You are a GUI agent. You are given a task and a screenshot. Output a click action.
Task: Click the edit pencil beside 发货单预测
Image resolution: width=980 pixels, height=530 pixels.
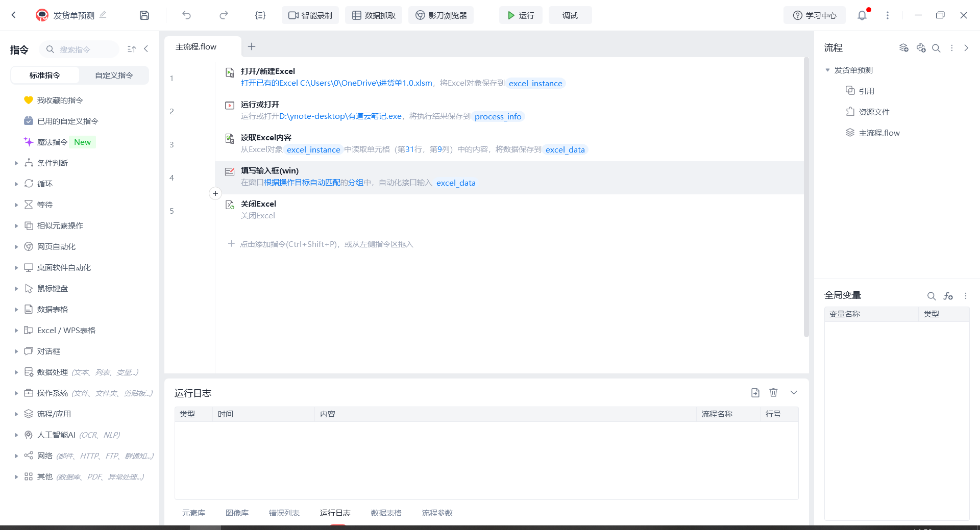(x=103, y=15)
